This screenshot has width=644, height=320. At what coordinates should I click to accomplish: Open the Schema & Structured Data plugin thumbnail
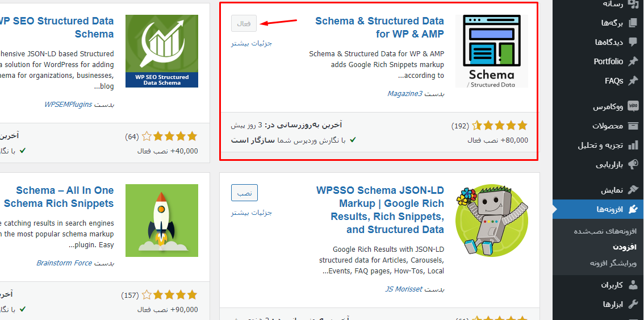tap(492, 51)
